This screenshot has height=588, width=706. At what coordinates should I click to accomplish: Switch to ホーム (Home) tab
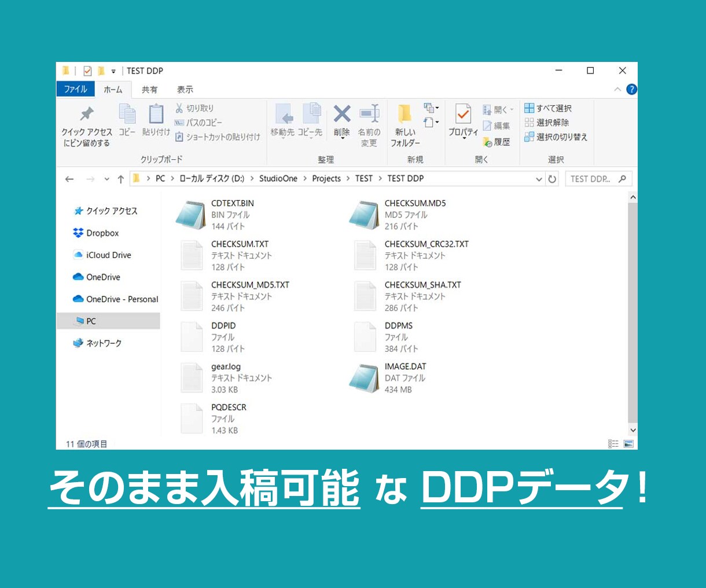coord(113,89)
